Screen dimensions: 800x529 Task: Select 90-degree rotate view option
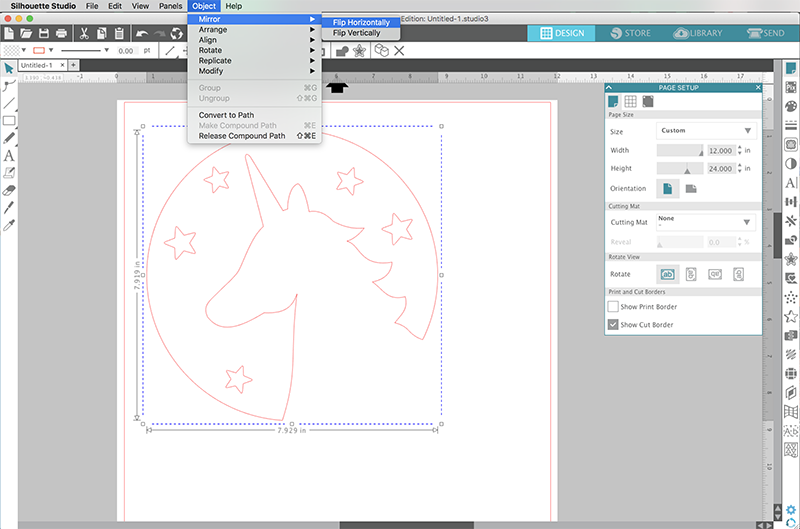click(691, 274)
